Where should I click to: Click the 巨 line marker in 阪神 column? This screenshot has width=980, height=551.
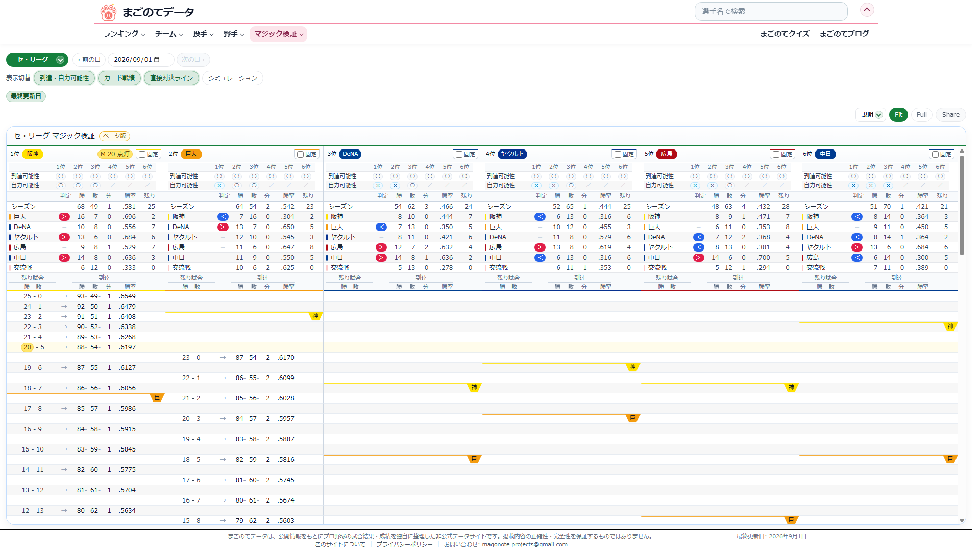(x=157, y=398)
